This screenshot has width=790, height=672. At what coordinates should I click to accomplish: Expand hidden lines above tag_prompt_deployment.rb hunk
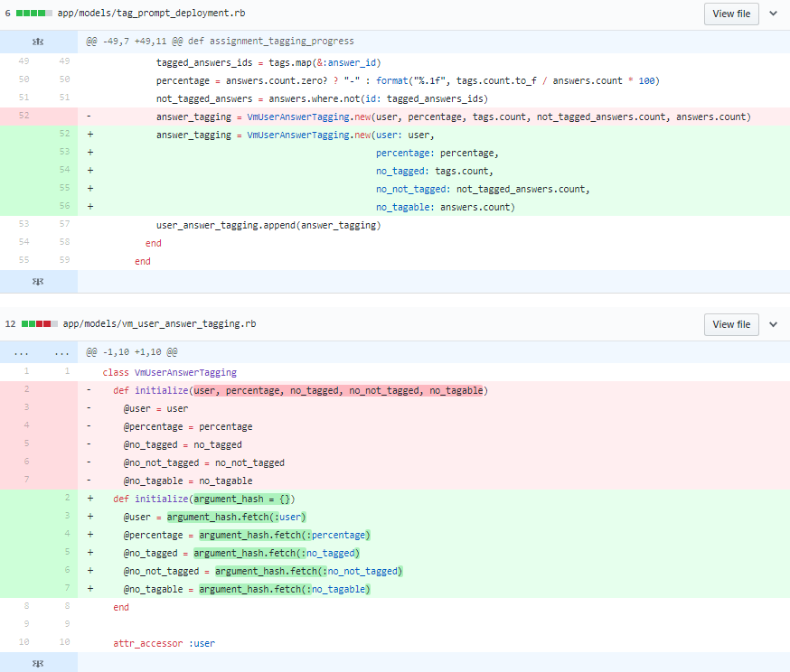tap(38, 42)
